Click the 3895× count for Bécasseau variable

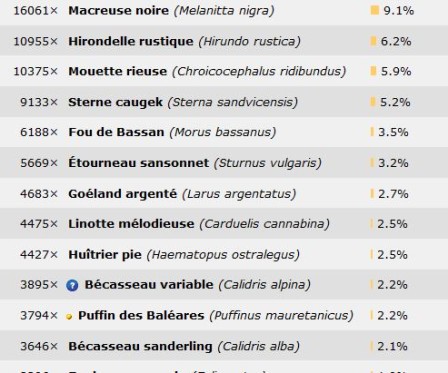click(39, 285)
